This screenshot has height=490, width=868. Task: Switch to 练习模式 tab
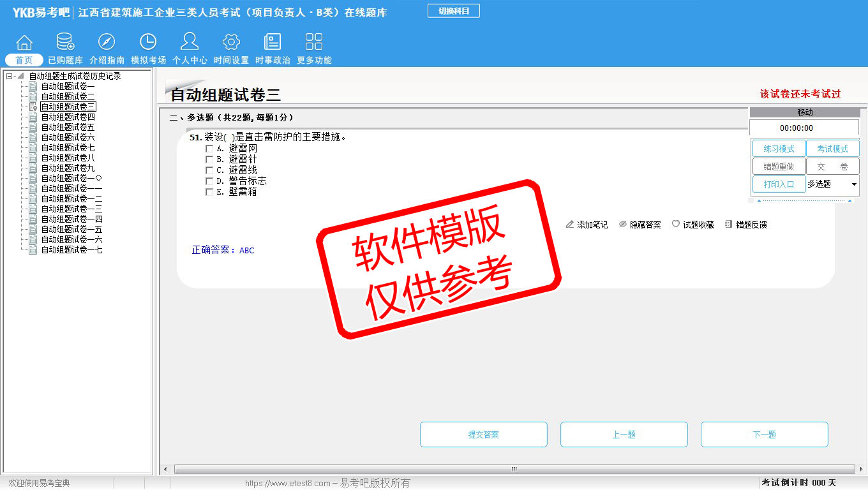[x=778, y=149]
